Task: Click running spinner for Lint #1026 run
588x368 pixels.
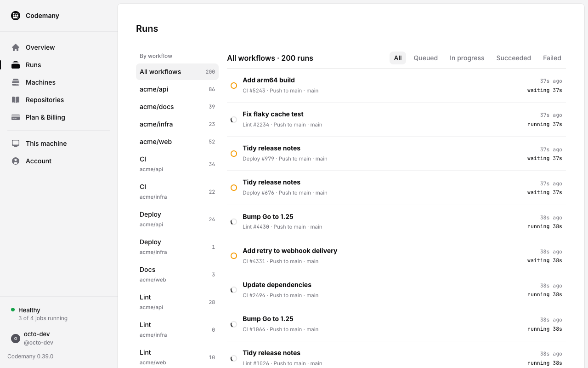Action: coord(234,358)
